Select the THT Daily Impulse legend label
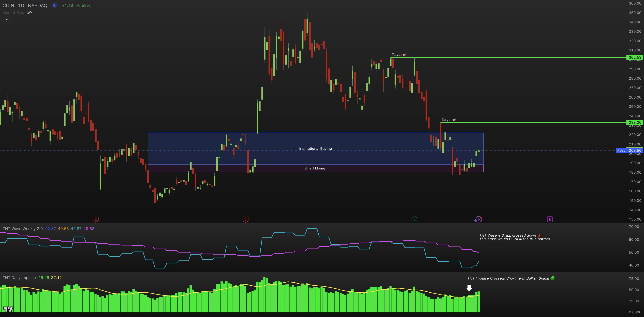Screen dimensions: 644x317 (19, 278)
